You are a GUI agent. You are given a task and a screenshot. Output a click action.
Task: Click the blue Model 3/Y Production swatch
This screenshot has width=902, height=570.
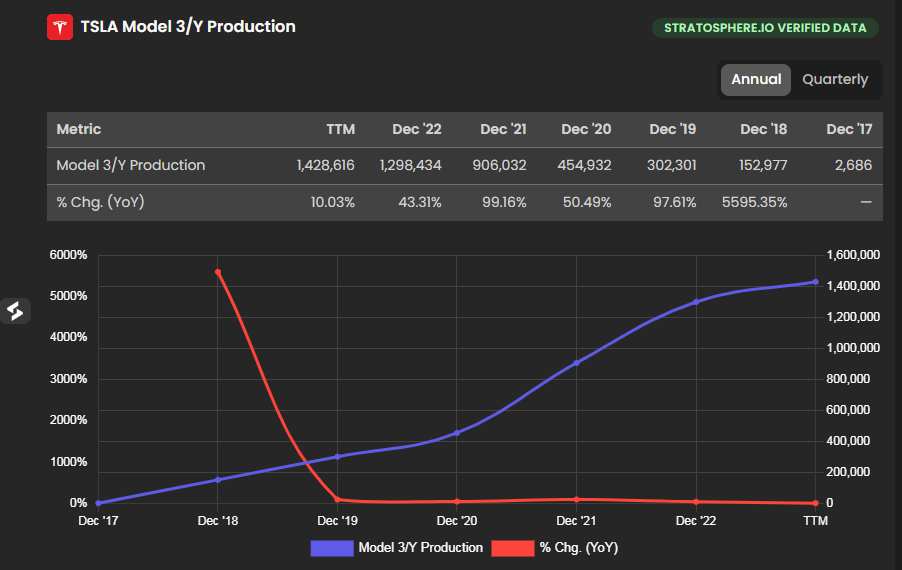pos(332,548)
